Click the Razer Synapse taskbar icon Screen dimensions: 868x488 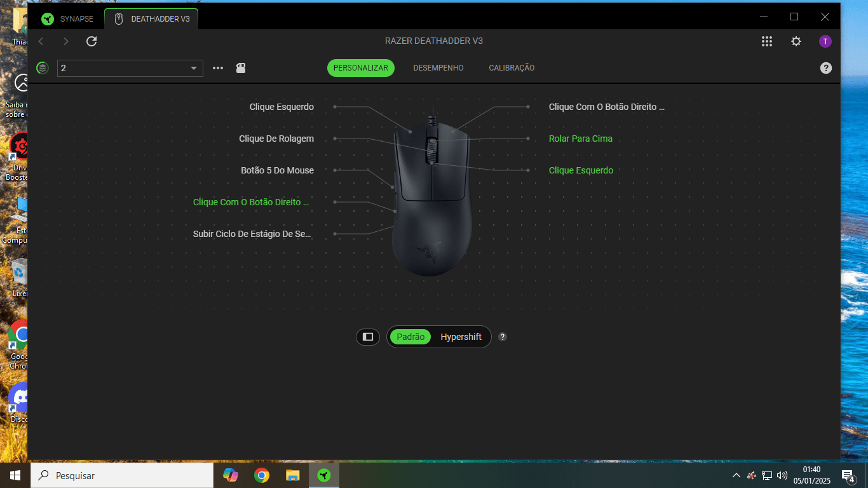[x=324, y=475]
